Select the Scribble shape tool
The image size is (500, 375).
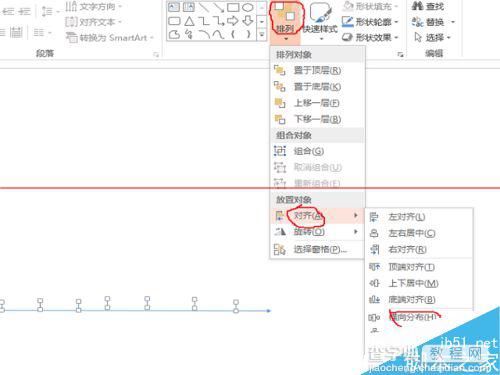point(189,34)
